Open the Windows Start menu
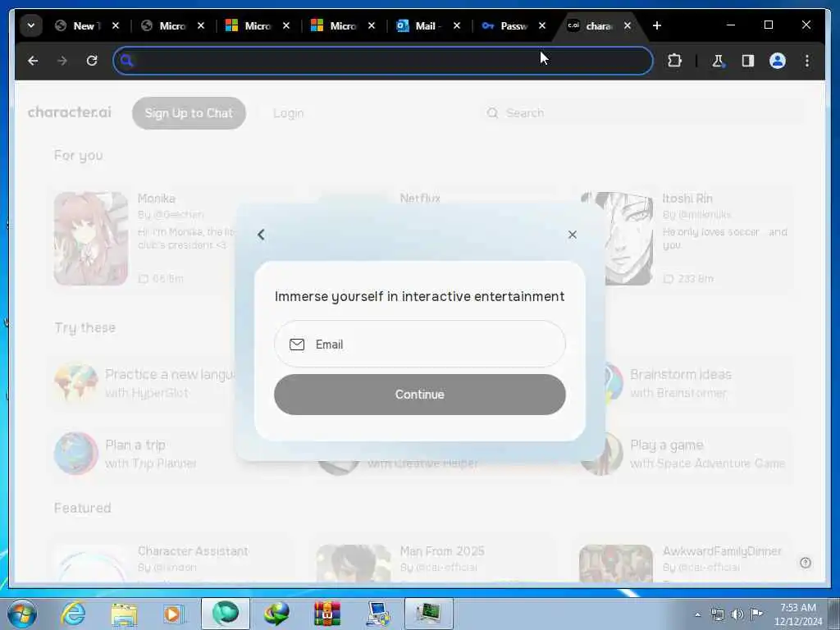The width and height of the screenshot is (840, 630). 22,614
